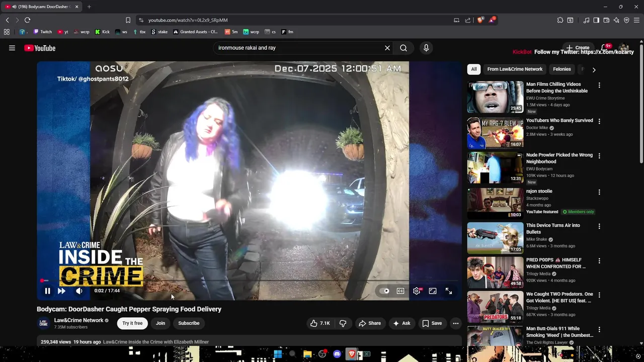Open the Law&Crime channel avatar
The height and width of the screenshot is (362, 644).
(44, 323)
